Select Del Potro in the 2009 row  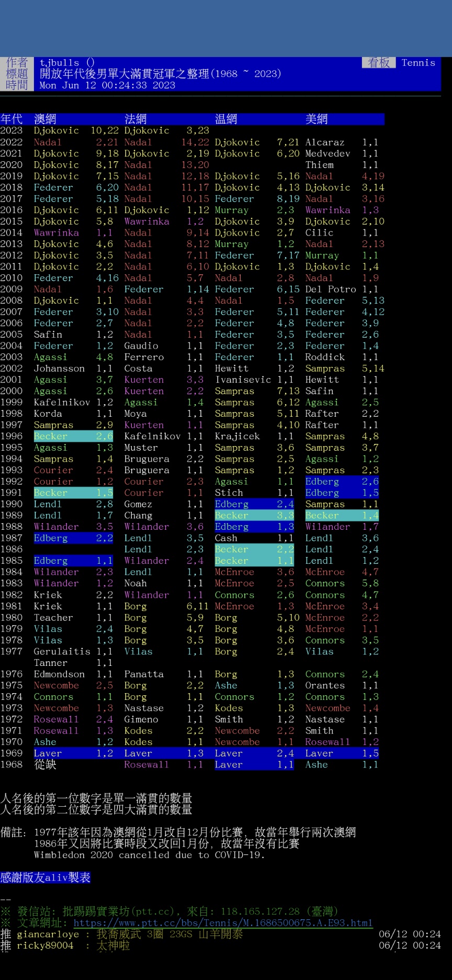click(x=331, y=289)
